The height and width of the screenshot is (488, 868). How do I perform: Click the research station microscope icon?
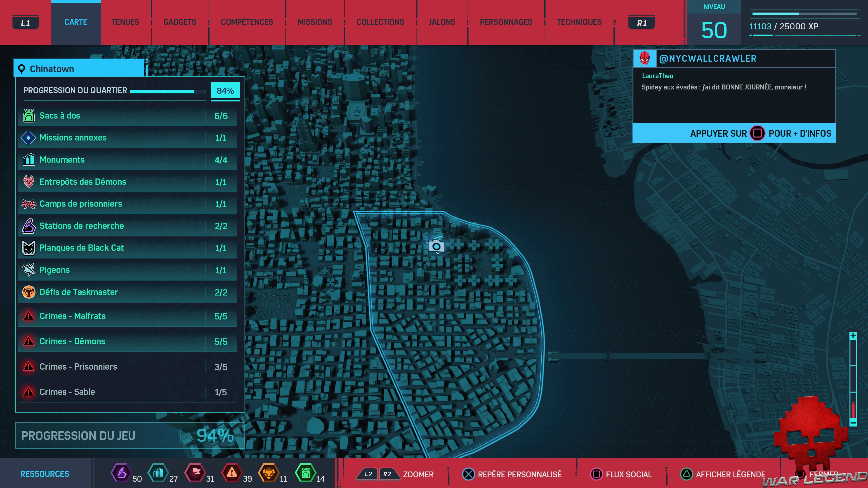pyautogui.click(x=29, y=226)
